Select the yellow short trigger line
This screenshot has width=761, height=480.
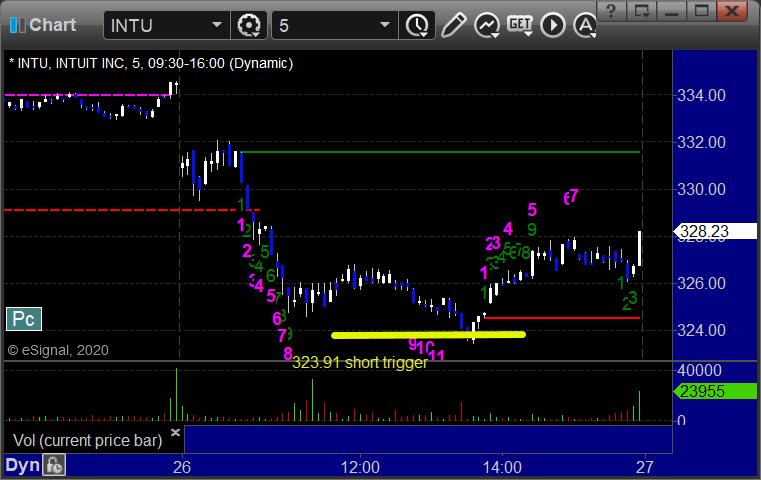pyautogui.click(x=428, y=334)
